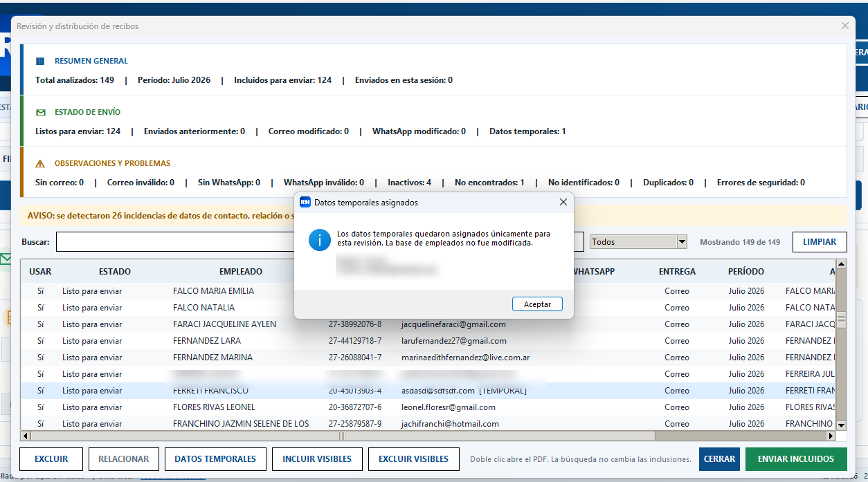Select employee FALCO MARIA EMILIA
The height and width of the screenshot is (482, 868).
coord(213,291)
